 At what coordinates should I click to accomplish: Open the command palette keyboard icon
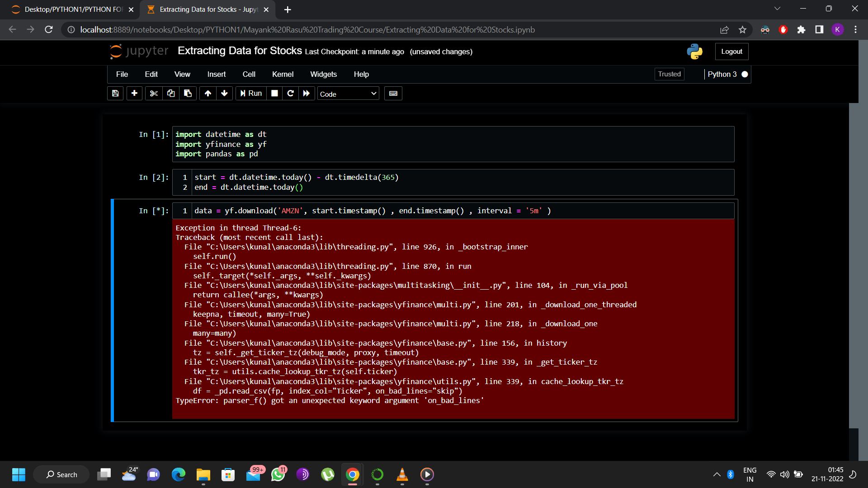[393, 94]
